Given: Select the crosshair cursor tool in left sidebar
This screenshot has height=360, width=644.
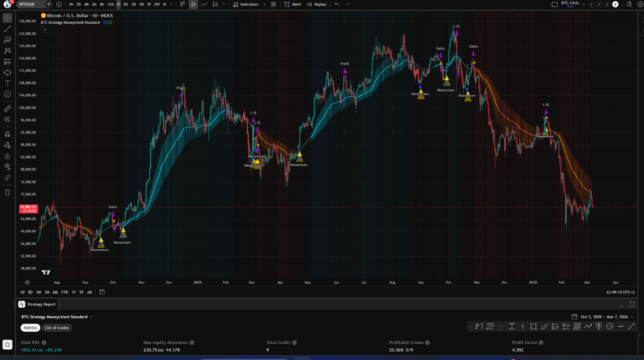Looking at the screenshot, I should click(x=7, y=18).
